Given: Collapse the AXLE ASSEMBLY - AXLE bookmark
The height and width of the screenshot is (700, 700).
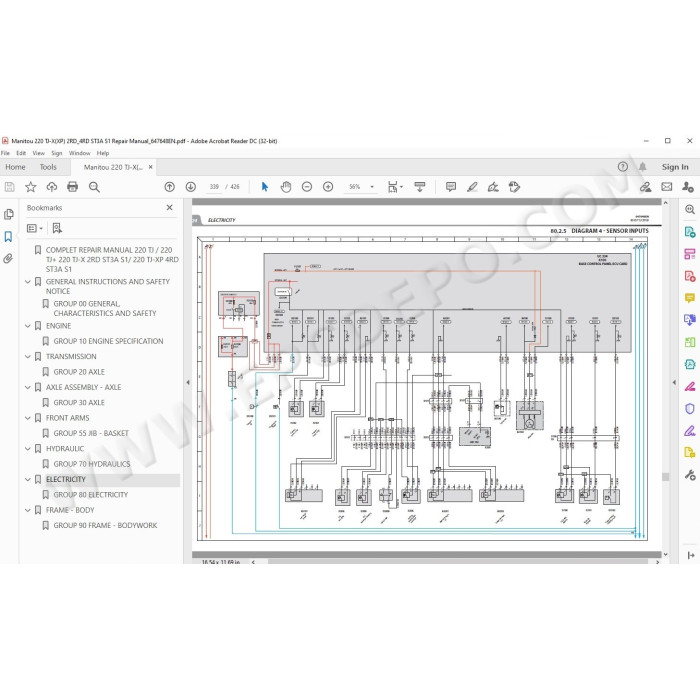Looking at the screenshot, I should [28, 388].
